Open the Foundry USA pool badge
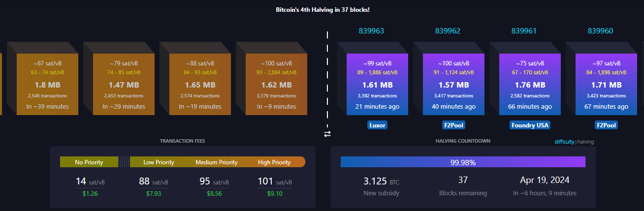The height and width of the screenshot is (211, 644). 530,125
